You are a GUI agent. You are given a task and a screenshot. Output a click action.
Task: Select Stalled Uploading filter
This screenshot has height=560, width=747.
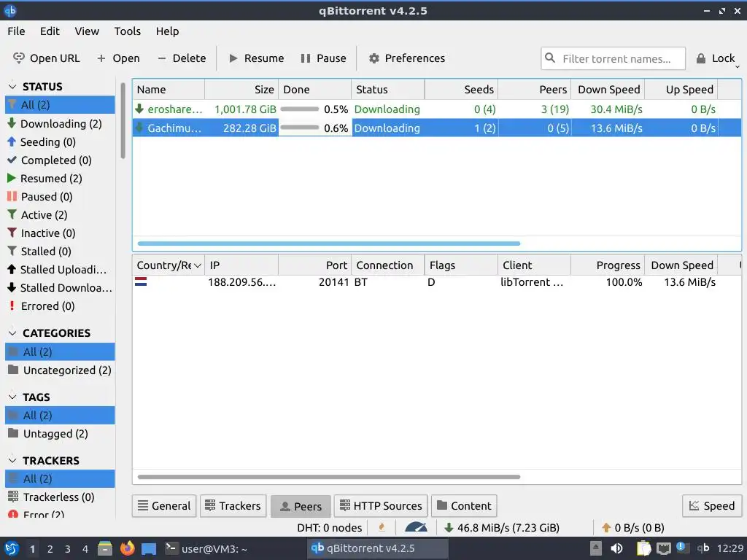(x=60, y=270)
